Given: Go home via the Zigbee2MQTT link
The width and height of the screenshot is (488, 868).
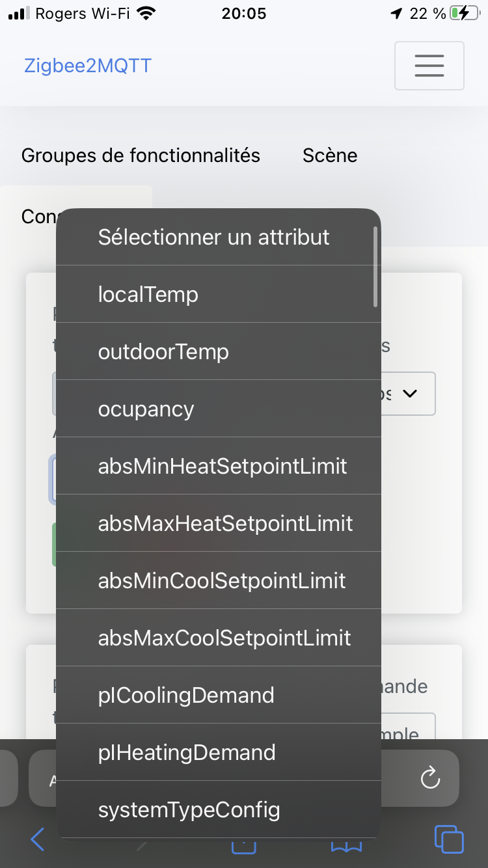Looking at the screenshot, I should pyautogui.click(x=87, y=65).
